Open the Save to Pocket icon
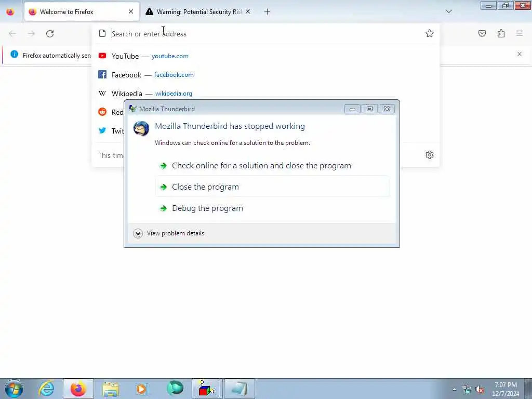 click(482, 33)
